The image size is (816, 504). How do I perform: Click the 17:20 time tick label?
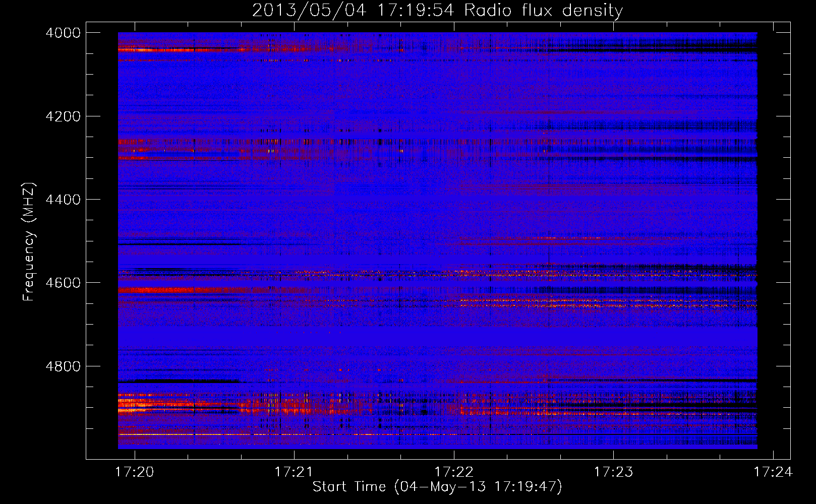point(135,472)
